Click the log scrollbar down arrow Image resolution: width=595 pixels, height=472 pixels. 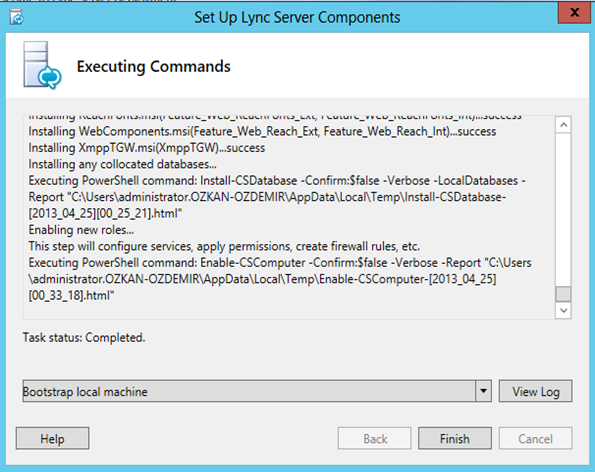click(564, 310)
